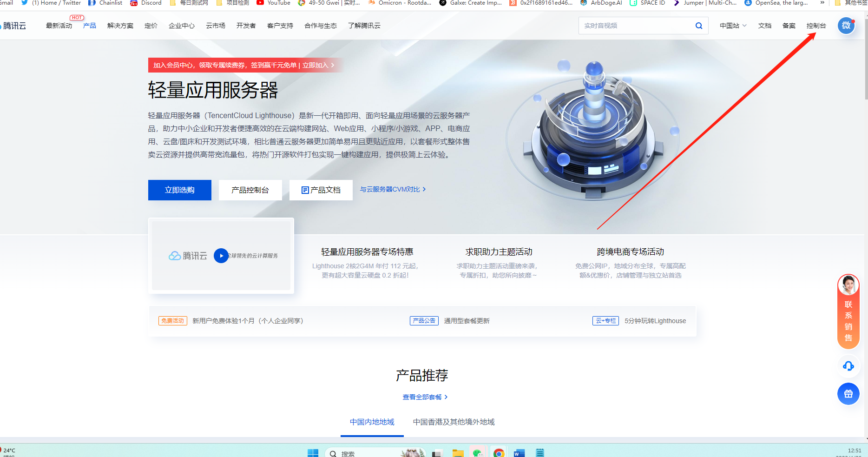The width and height of the screenshot is (868, 457).
Task: Open WeChat from the taskbar
Action: 478,453
